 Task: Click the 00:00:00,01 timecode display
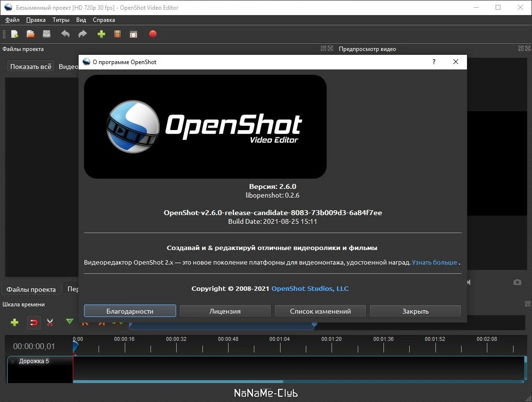point(34,346)
